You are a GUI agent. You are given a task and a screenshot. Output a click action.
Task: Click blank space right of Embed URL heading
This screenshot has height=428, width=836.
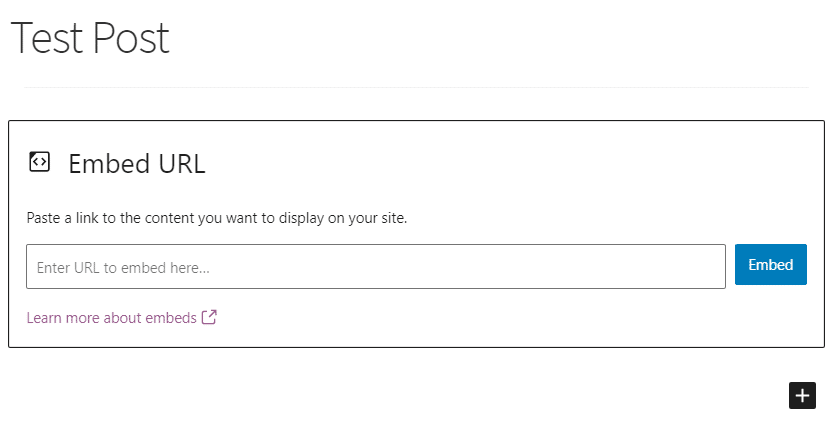(x=507, y=163)
